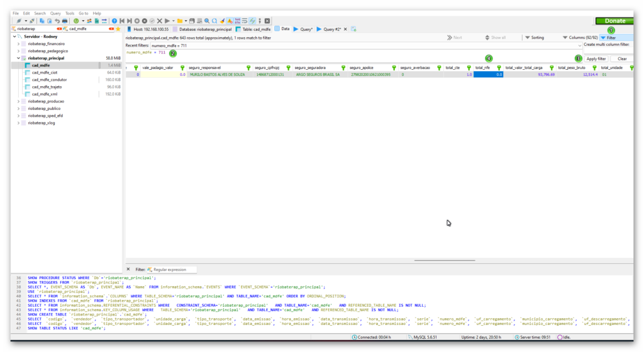Screen dimensions: 644x352
Task: Toggle the Filter panel button
Action: click(x=616, y=38)
